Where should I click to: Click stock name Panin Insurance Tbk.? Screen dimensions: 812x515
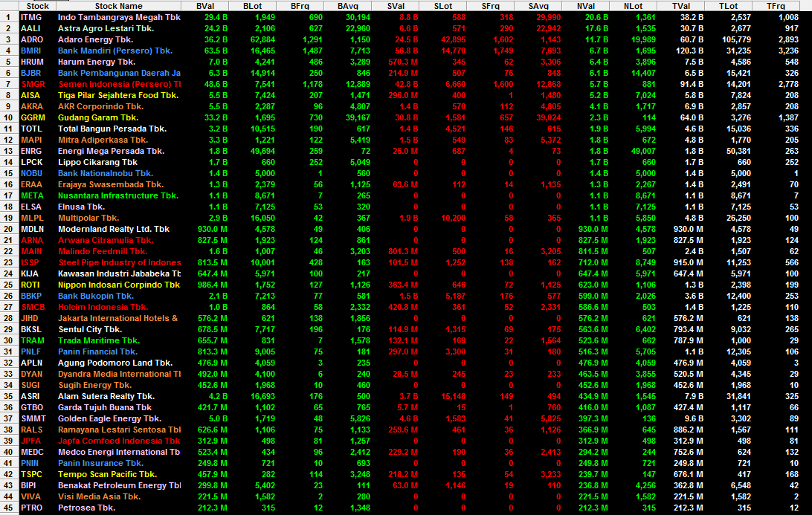[x=100, y=463]
